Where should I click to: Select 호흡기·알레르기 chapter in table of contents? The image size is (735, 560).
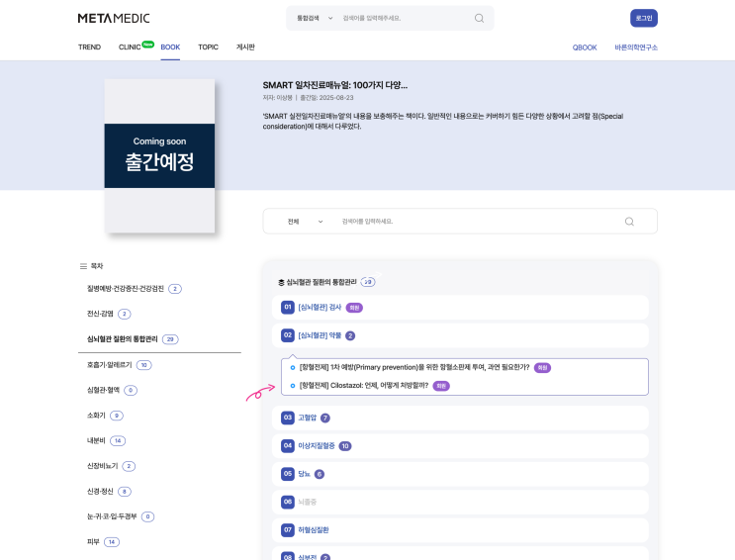109,365
